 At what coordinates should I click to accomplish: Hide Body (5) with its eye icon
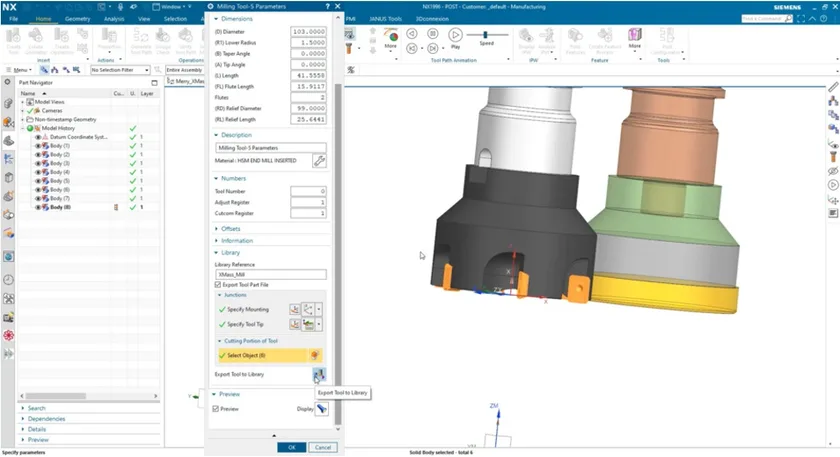tap(38, 181)
